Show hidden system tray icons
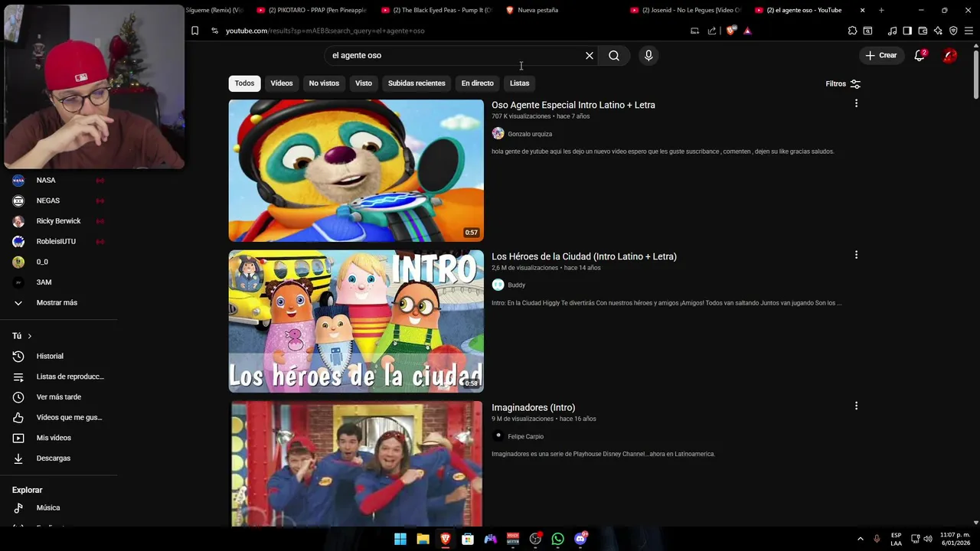980x551 pixels. coord(860,539)
